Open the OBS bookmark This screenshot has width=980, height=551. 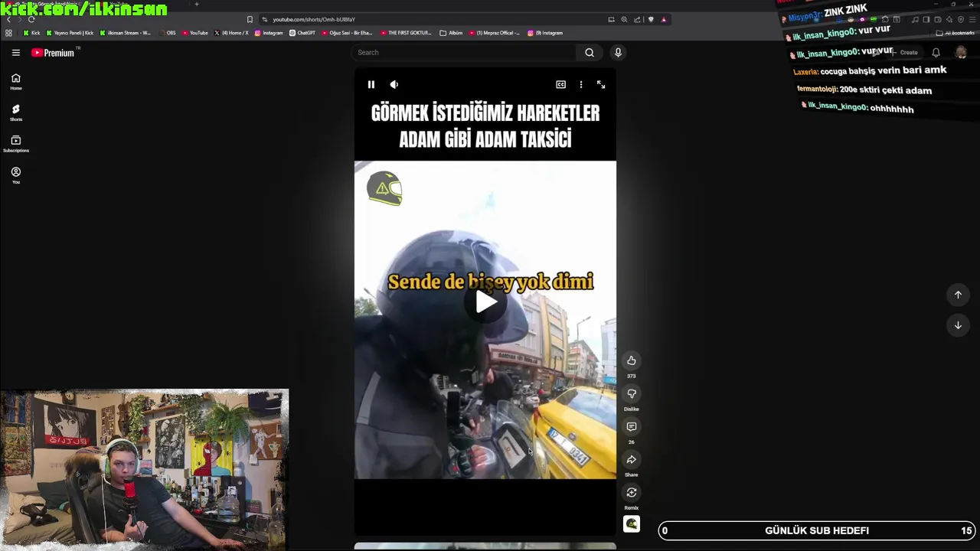167,33
